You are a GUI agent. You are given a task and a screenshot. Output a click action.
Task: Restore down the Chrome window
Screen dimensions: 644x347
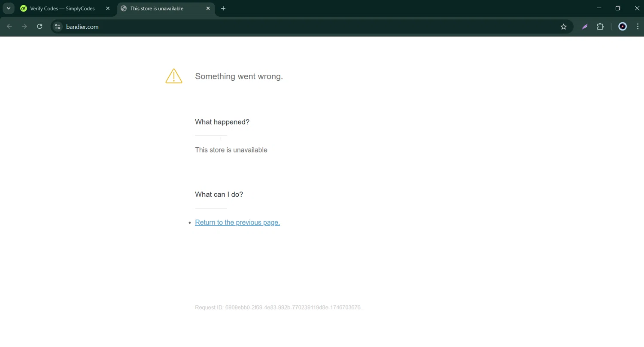click(x=618, y=8)
